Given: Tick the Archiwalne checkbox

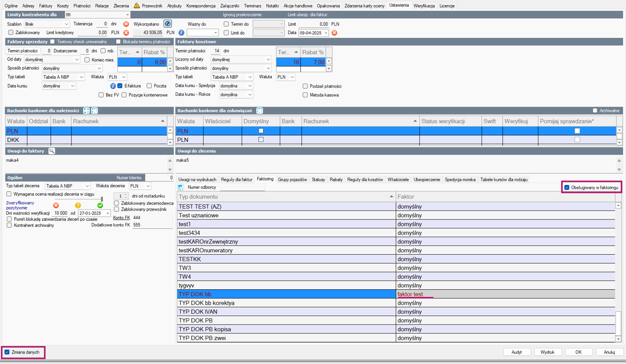Looking at the screenshot, I should 595,111.
